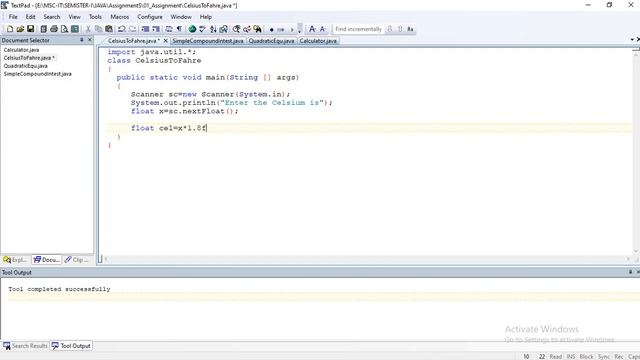Screen dimensions: 640x360
Task: Close the Document Selector panel
Action: pos(90,40)
